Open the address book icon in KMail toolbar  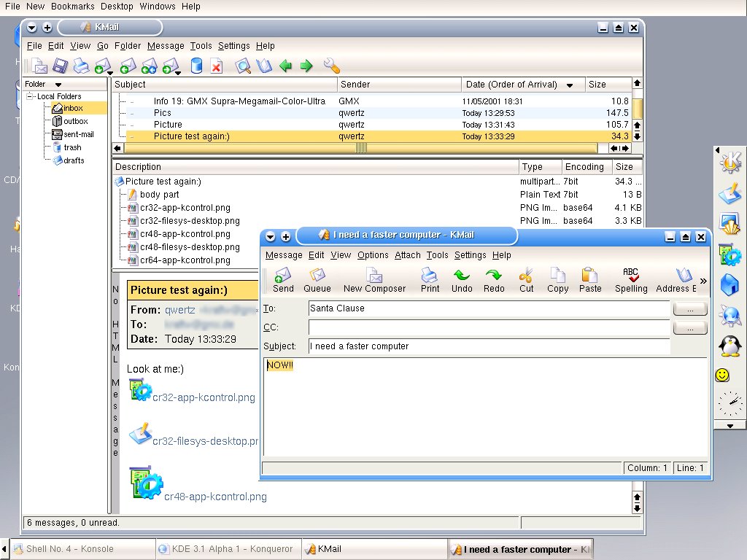point(264,66)
